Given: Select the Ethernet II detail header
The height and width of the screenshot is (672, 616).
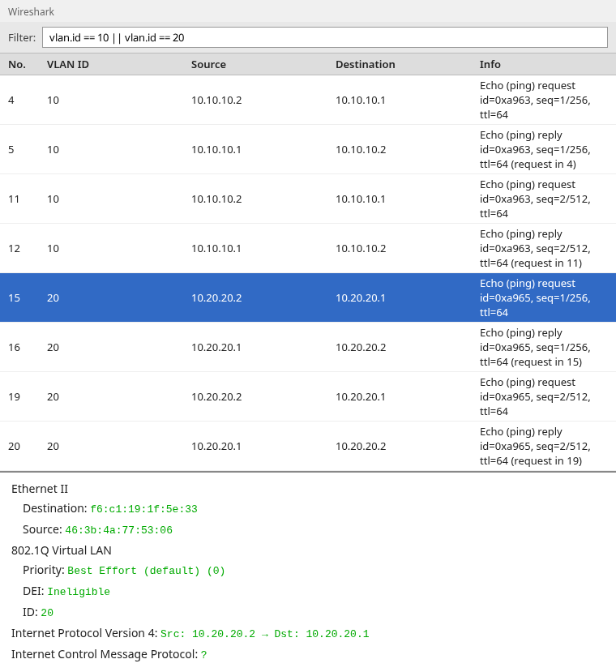Looking at the screenshot, I should [40, 489].
